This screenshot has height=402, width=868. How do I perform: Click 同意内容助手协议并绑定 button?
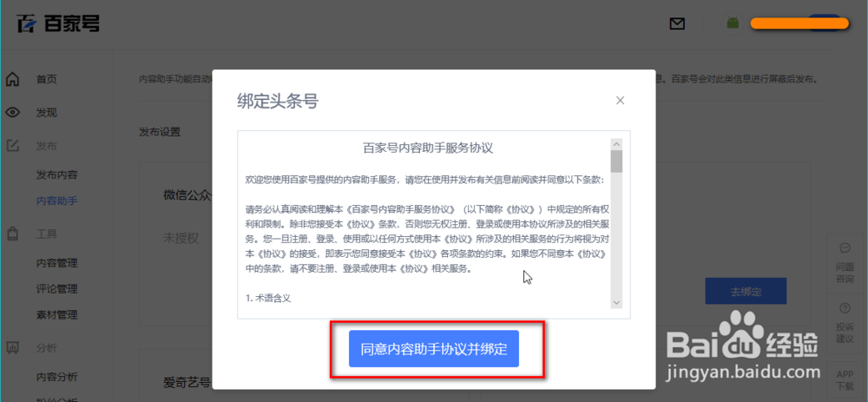433,349
